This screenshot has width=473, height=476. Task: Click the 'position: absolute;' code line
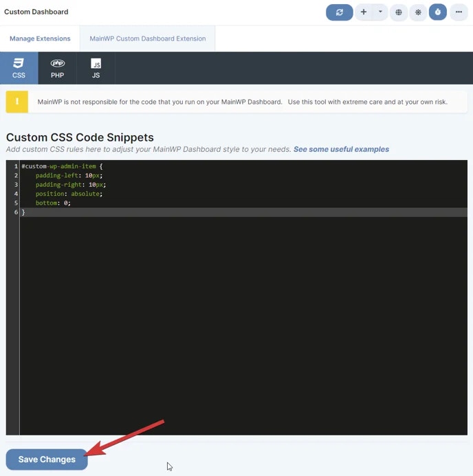[69, 194]
